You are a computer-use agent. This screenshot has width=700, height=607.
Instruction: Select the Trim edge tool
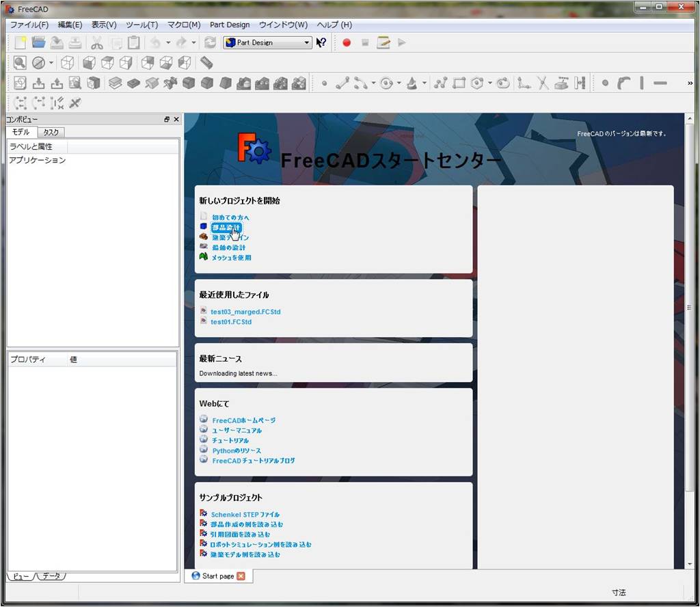coord(542,83)
